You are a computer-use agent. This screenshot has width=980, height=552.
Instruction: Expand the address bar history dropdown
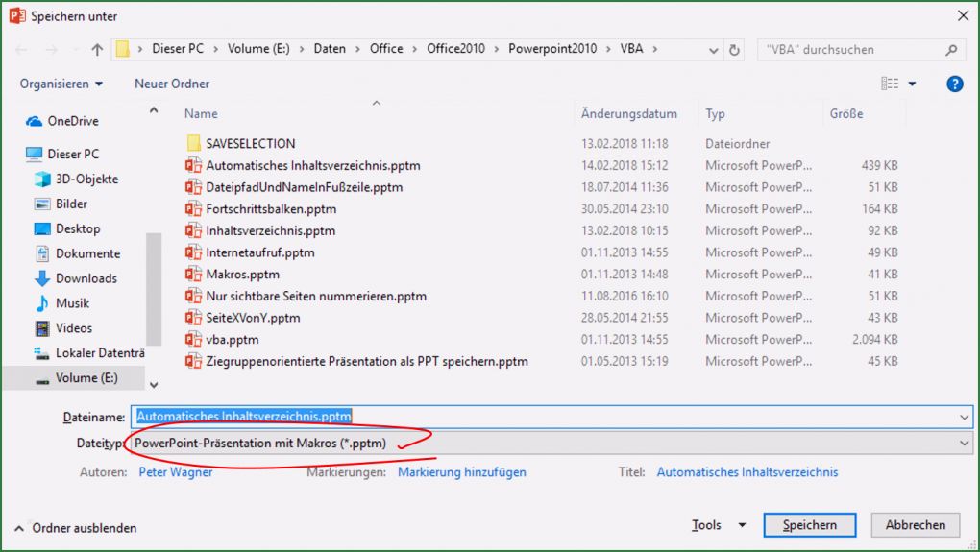point(713,50)
